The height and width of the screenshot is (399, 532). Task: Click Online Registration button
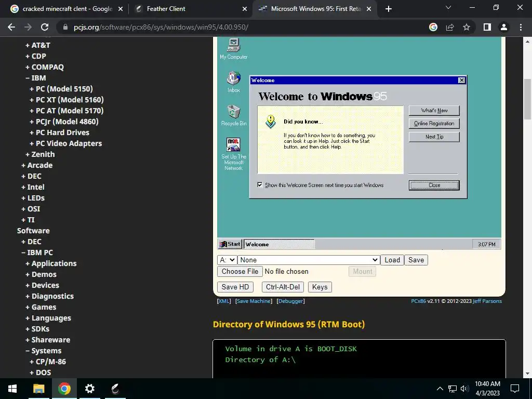pos(434,124)
